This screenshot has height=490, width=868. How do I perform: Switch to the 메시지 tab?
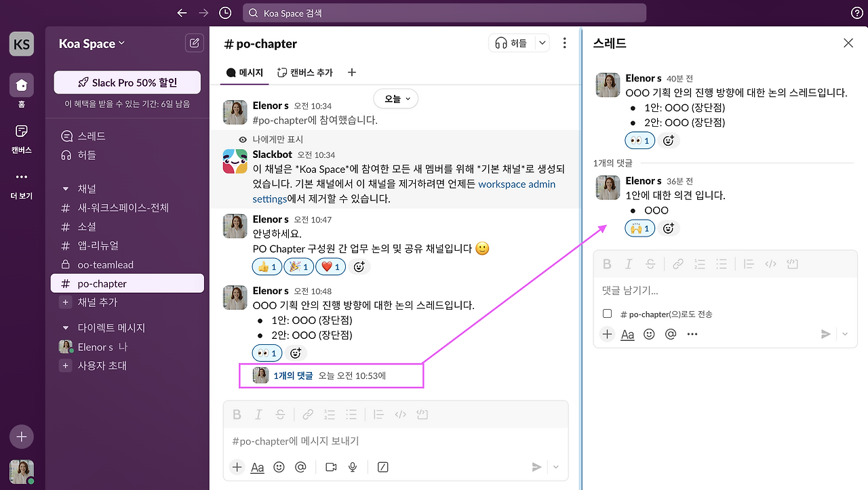(x=244, y=73)
